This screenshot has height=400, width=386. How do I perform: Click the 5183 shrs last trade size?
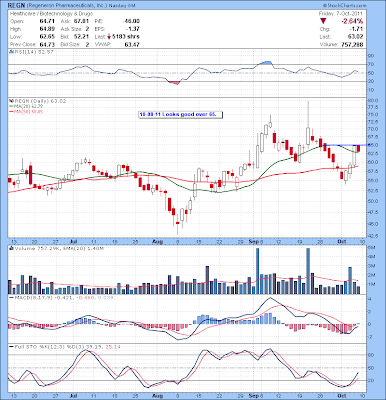click(126, 37)
